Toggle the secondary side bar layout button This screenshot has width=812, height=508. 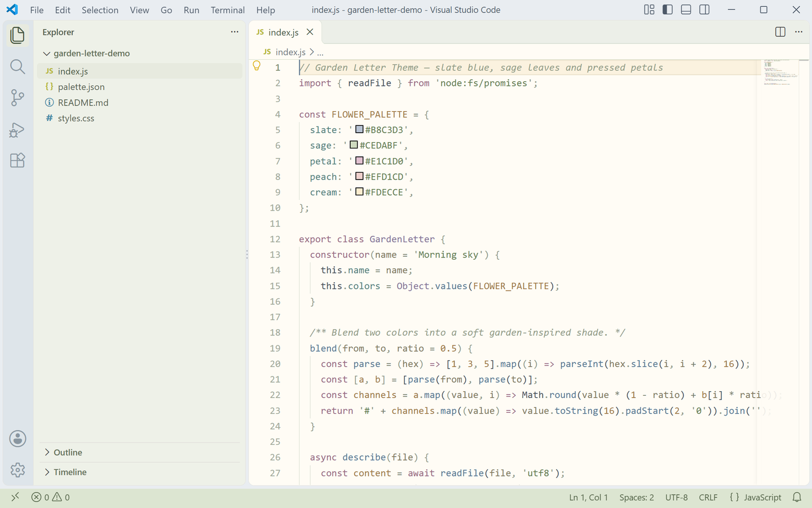click(704, 10)
